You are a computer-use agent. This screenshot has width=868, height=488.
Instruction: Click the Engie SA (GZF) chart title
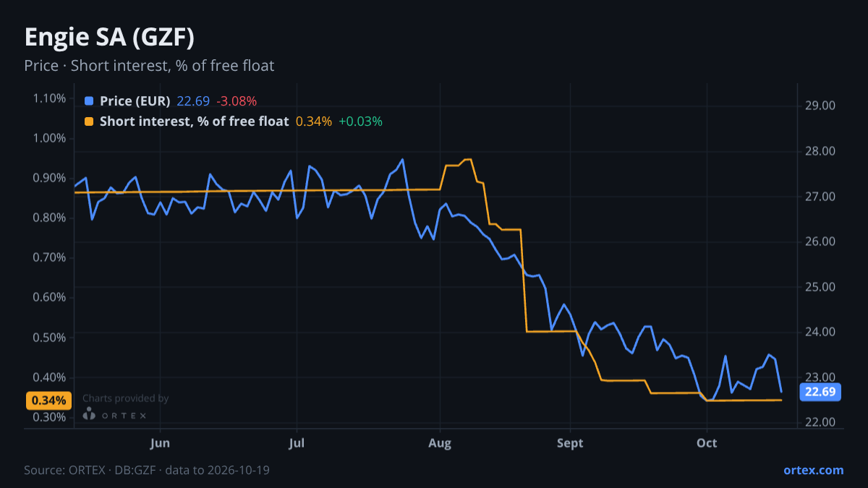click(109, 38)
